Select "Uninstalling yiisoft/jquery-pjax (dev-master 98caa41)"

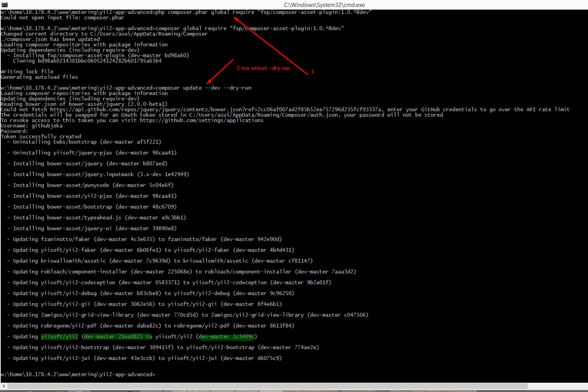pos(95,153)
